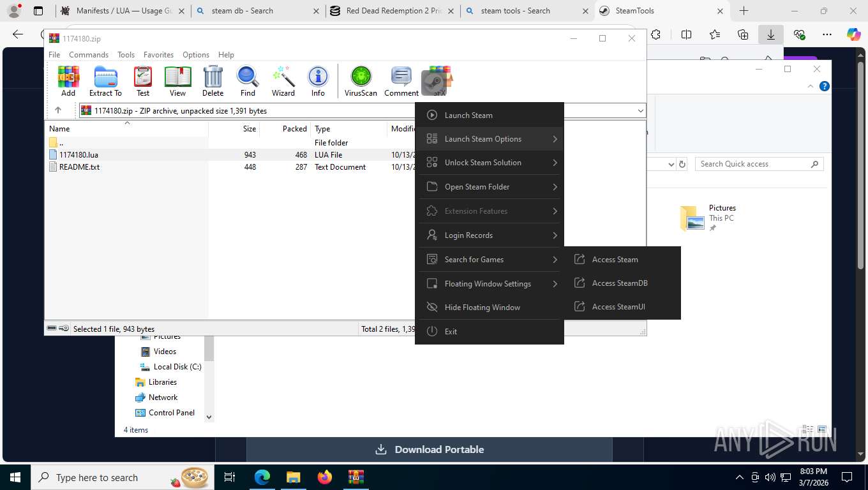This screenshot has width=868, height=490.
Task: Choose Hide Floating Window
Action: [x=490, y=307]
